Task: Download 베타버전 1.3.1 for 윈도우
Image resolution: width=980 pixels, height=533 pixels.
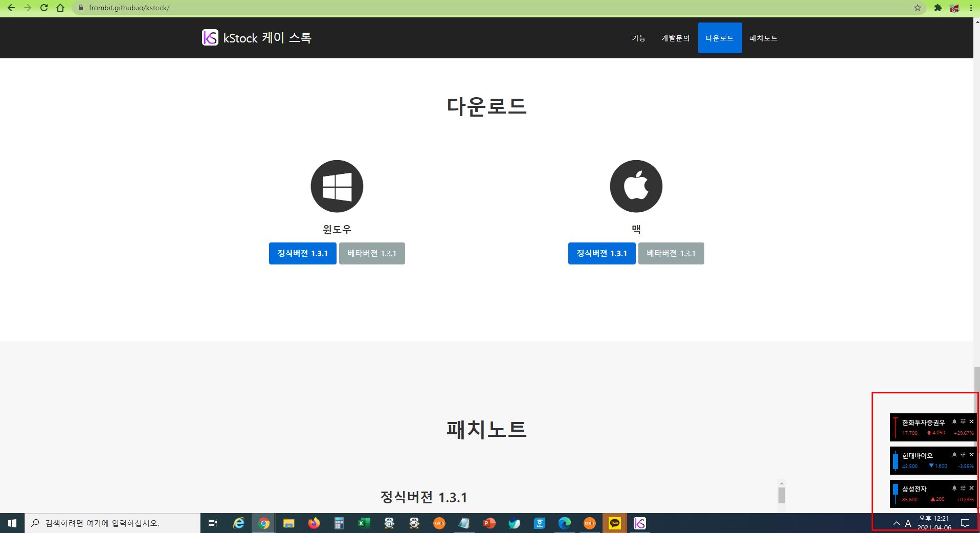Action: (372, 253)
